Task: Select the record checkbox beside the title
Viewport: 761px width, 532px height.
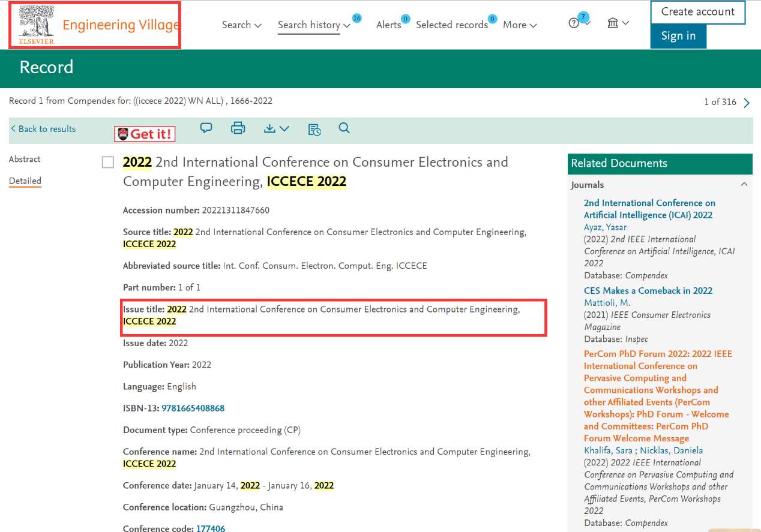Action: [108, 163]
